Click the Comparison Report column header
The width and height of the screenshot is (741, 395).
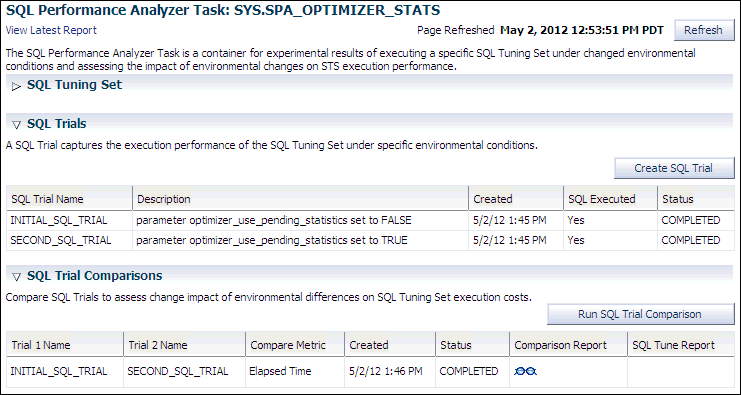[x=560, y=345]
